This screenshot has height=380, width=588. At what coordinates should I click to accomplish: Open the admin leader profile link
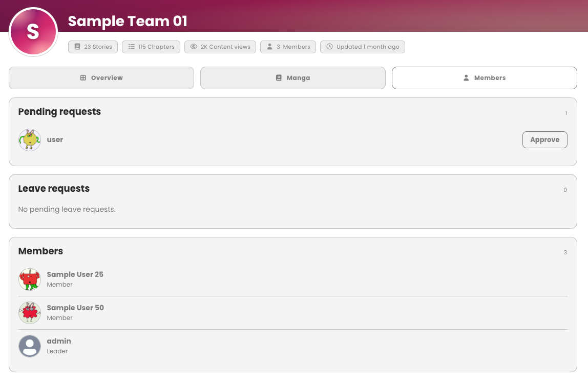pos(59,341)
